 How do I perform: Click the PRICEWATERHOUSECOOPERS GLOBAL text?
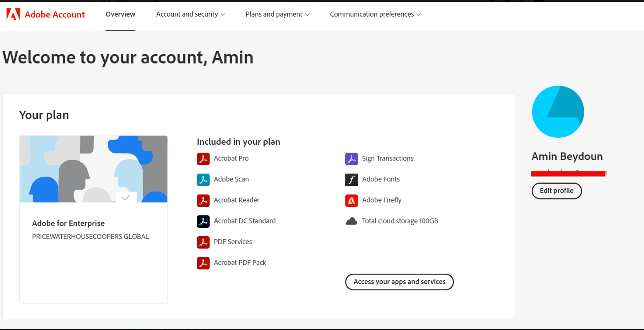[90, 237]
